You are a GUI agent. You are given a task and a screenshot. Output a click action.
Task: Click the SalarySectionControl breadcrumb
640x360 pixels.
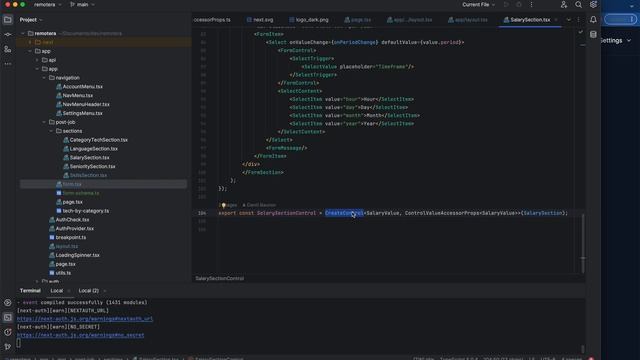(220, 278)
